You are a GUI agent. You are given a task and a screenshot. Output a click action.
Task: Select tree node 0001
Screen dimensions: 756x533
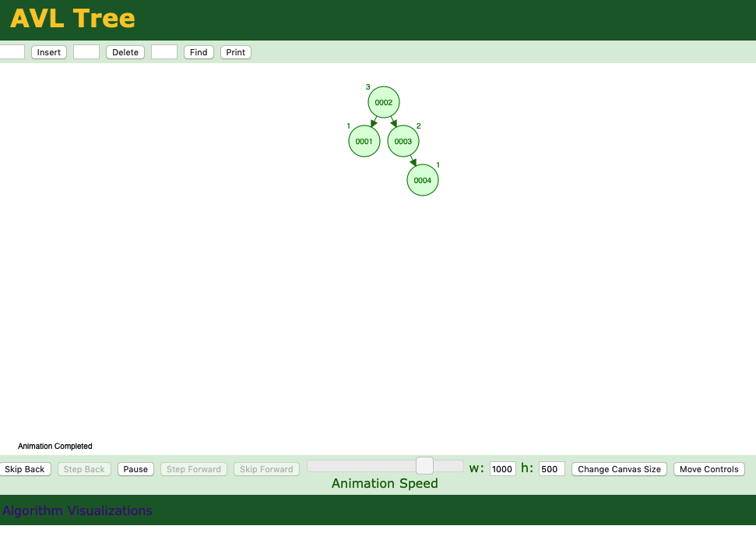coord(364,141)
